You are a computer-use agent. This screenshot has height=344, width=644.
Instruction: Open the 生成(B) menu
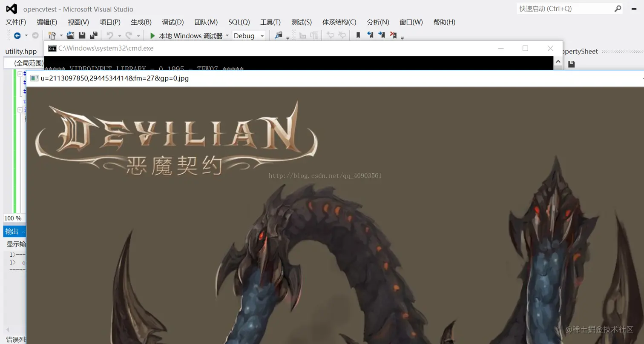[141, 22]
